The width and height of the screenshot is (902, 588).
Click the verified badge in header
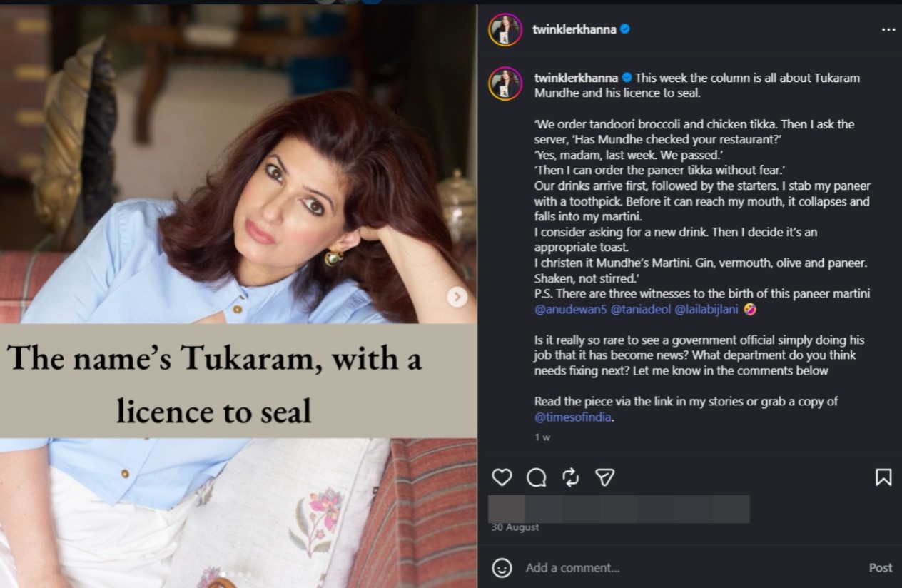[625, 29]
